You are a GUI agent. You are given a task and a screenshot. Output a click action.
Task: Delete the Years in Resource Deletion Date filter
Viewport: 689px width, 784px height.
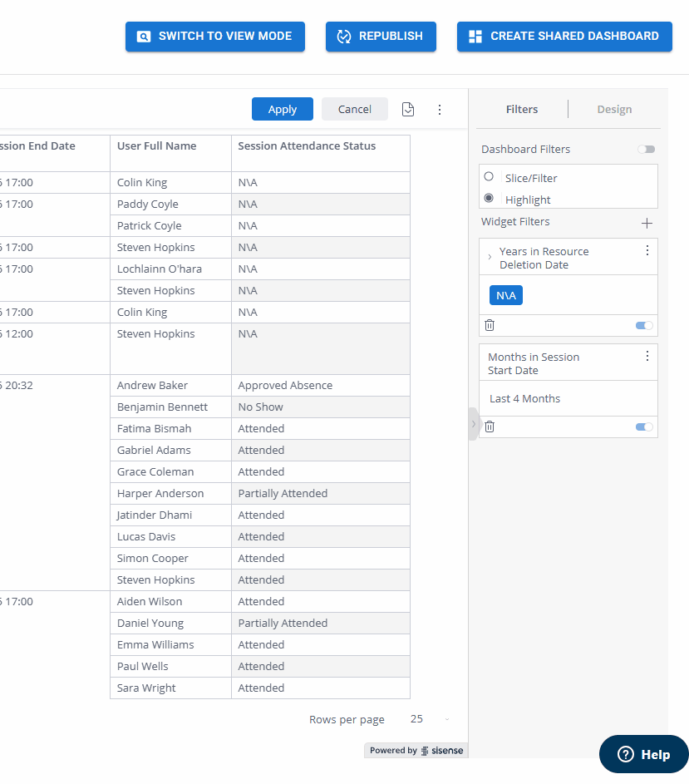(489, 325)
